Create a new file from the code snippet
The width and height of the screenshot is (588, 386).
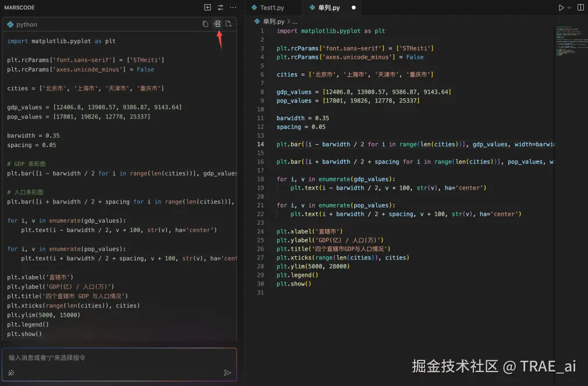click(228, 23)
